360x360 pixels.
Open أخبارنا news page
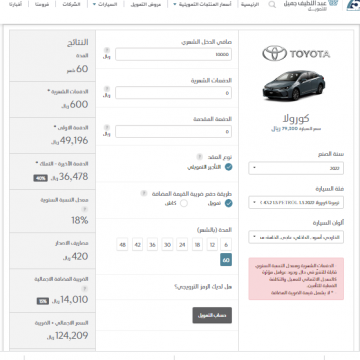point(15,5)
